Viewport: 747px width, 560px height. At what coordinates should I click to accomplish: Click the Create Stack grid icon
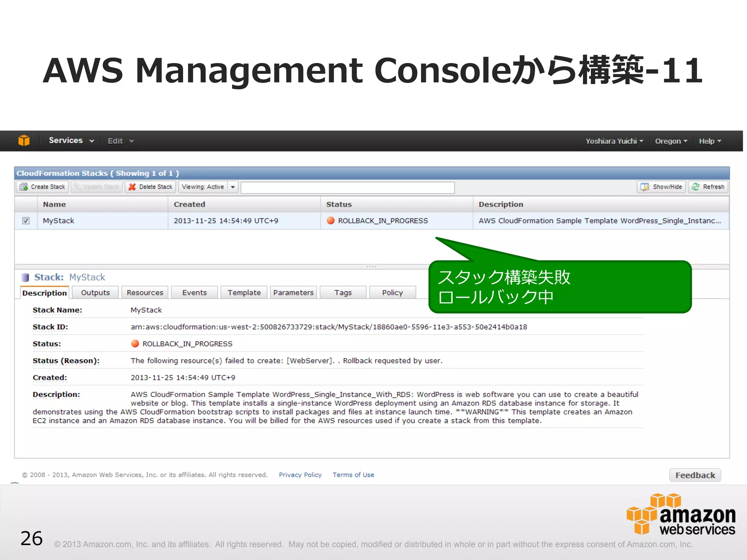(24, 187)
